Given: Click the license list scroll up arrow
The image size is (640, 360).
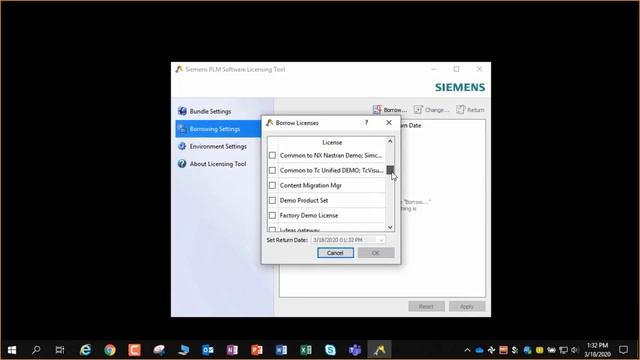Looking at the screenshot, I should (390, 141).
